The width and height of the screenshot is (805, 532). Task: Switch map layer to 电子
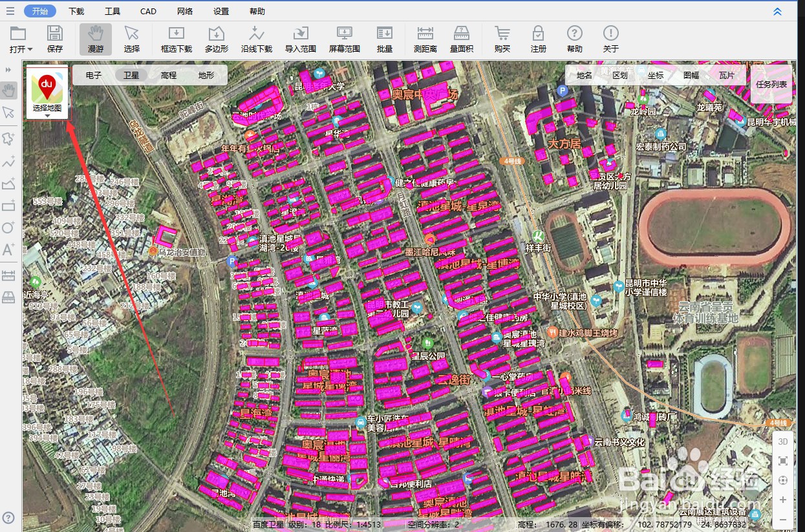[94, 75]
